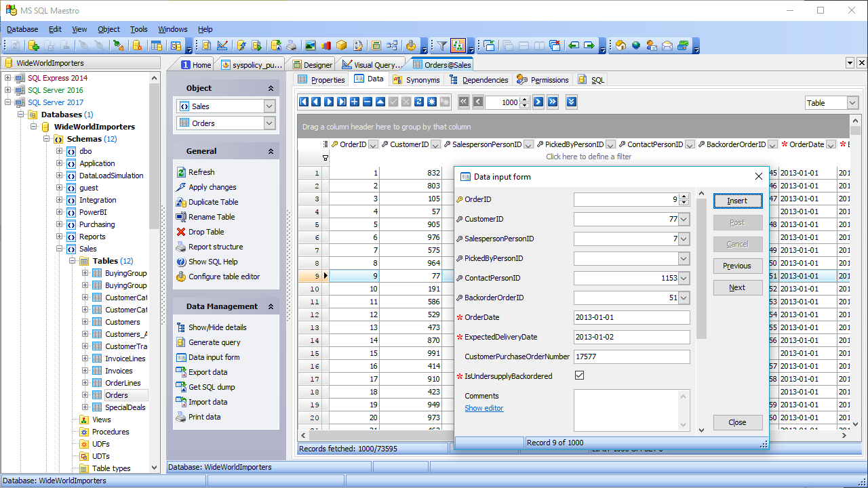Click the Show editor link
The width and height of the screenshot is (868, 488).
(484, 408)
